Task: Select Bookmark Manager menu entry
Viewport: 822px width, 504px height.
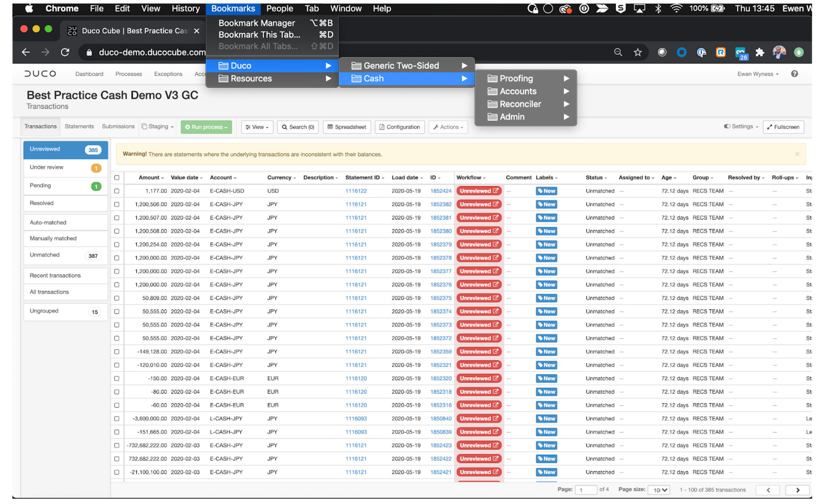Action: pyautogui.click(x=272, y=23)
